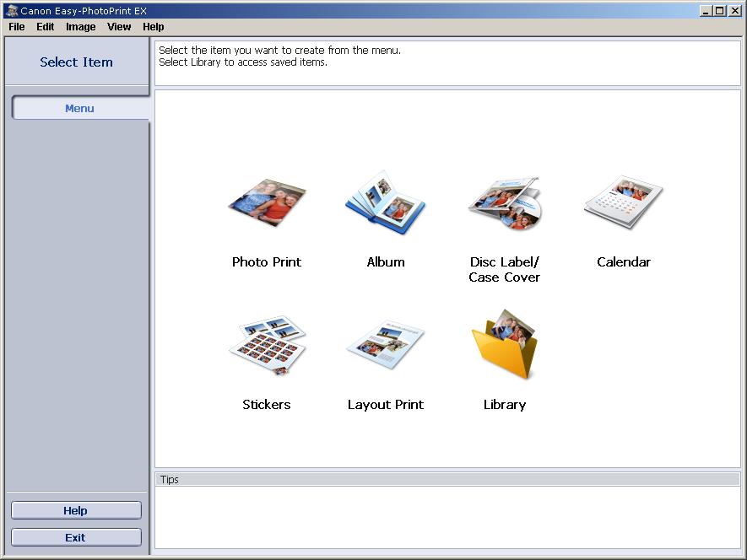This screenshot has width=747, height=560.
Task: Open the Calendar icon
Action: 623,203
